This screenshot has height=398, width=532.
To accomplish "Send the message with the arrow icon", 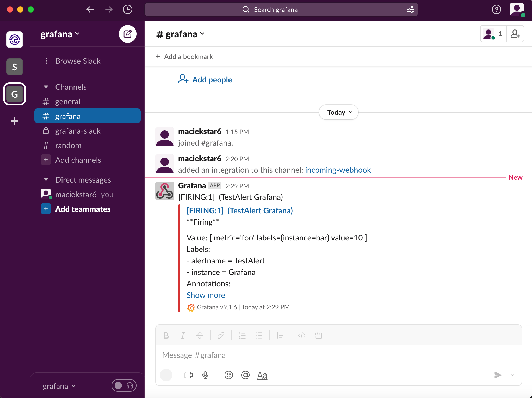I will tap(498, 375).
